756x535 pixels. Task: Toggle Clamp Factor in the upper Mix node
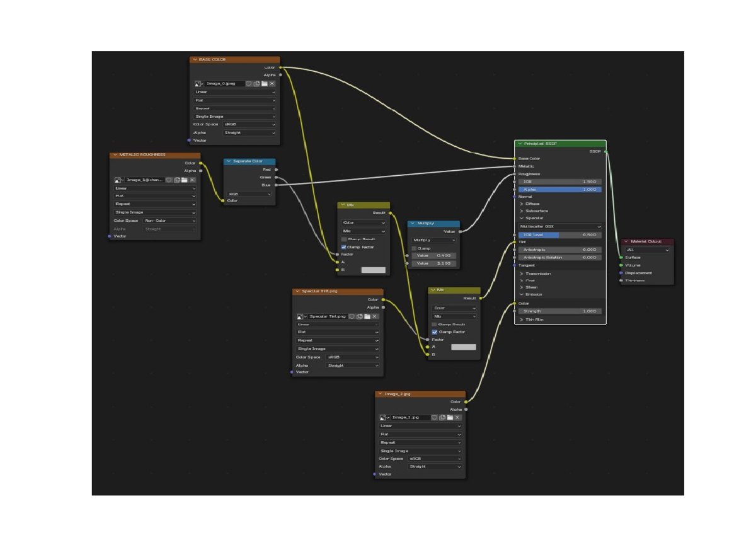coord(344,247)
